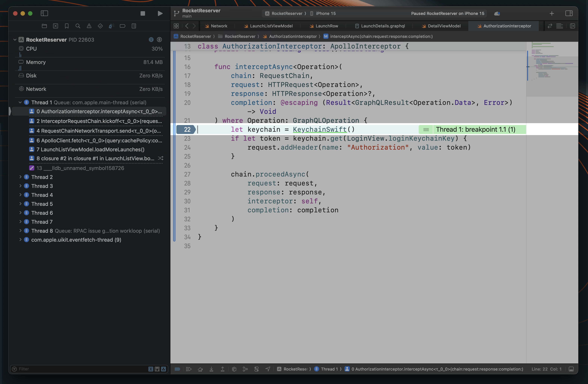
Task: Continue program execution with the play button
Action: coord(160,13)
